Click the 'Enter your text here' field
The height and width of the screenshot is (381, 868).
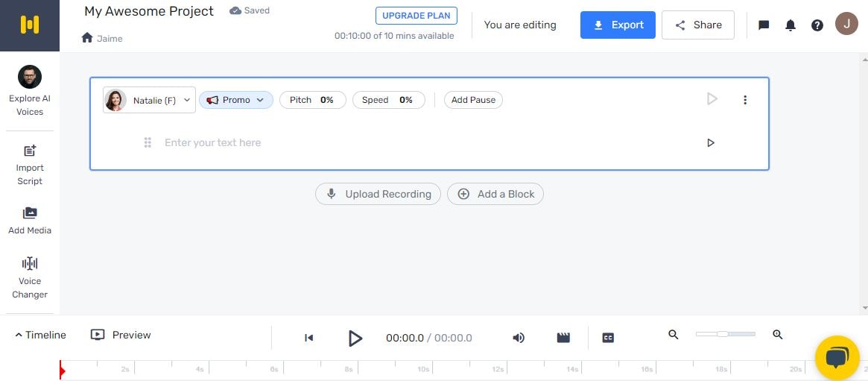(x=373, y=142)
